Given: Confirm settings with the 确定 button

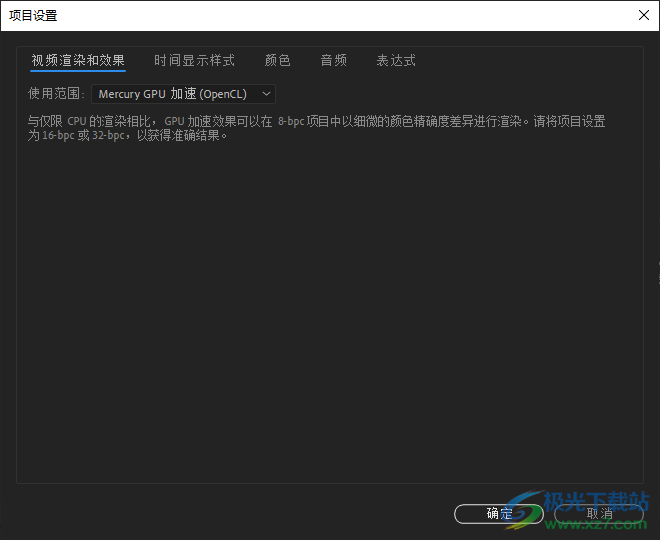Looking at the screenshot, I should pyautogui.click(x=499, y=513).
